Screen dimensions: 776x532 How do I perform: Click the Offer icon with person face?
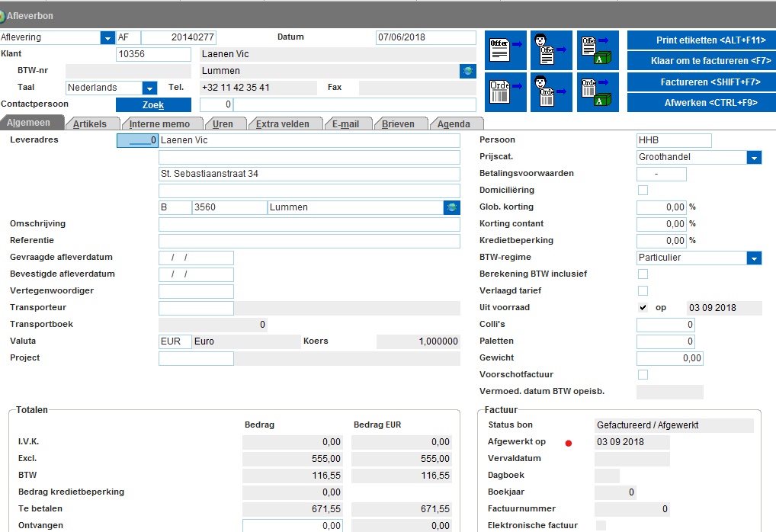click(x=551, y=50)
